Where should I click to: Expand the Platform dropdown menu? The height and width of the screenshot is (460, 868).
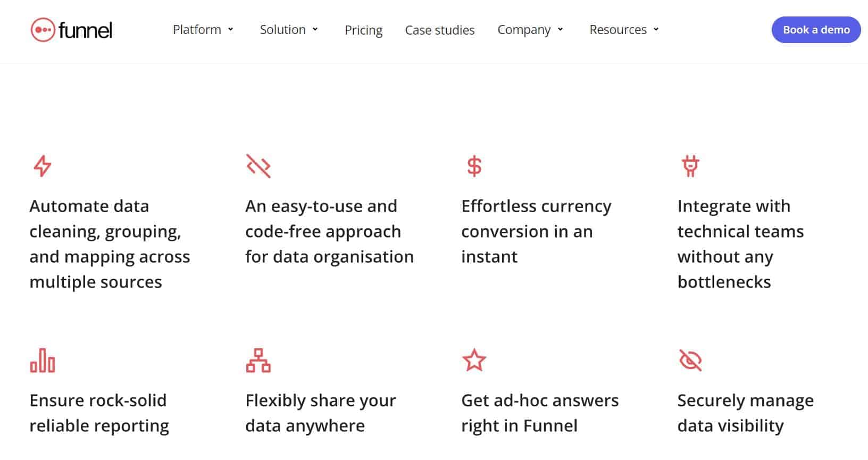[x=203, y=30]
